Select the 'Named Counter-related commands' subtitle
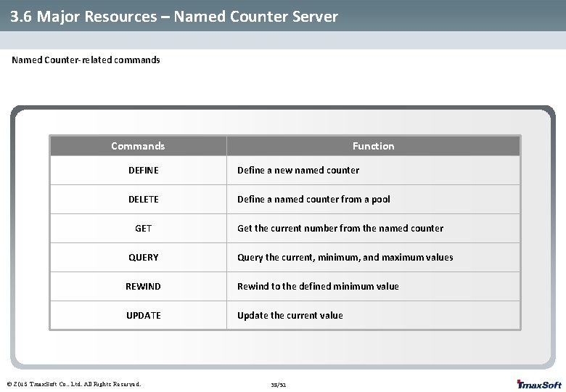Viewport: 566px width, 392px height. click(86, 60)
